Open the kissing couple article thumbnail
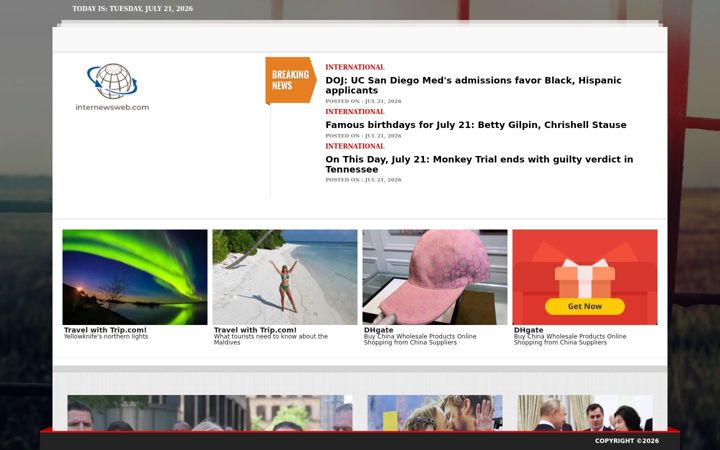 [x=435, y=413]
